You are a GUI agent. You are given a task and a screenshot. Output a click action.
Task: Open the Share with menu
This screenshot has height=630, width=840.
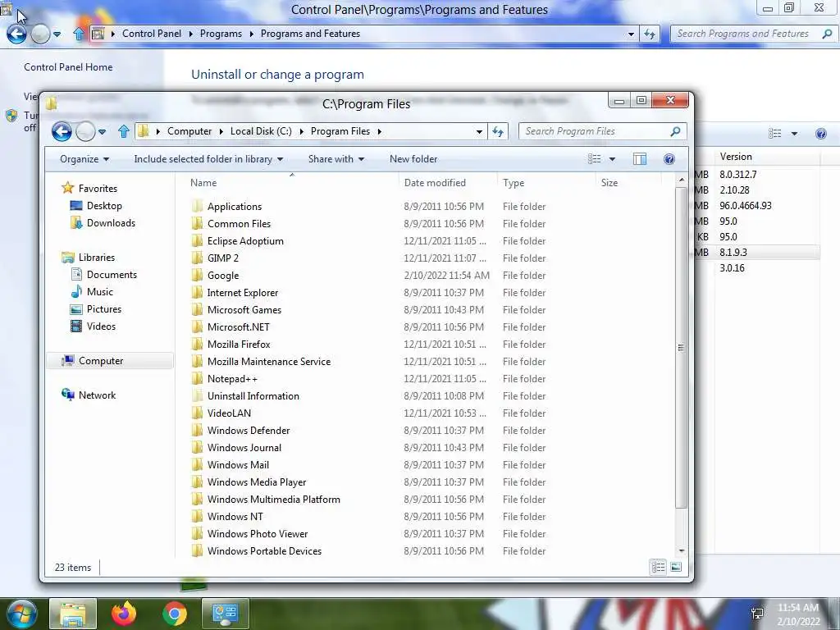pos(336,159)
